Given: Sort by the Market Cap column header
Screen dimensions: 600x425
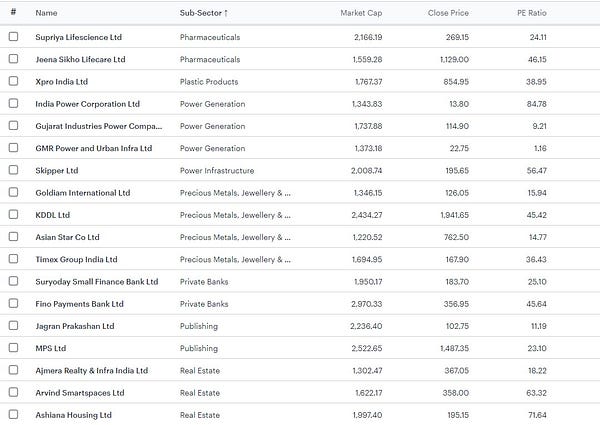Looking at the screenshot, I should click(x=361, y=13).
